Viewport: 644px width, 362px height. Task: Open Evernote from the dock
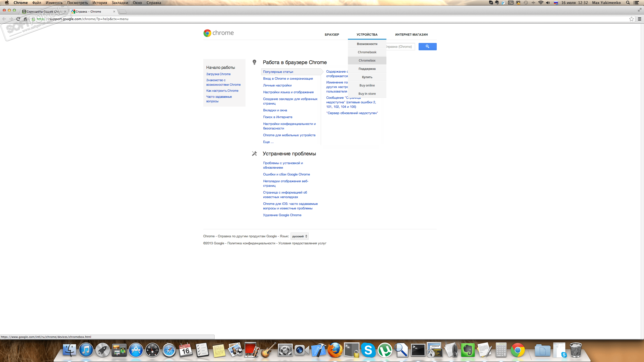click(x=468, y=350)
